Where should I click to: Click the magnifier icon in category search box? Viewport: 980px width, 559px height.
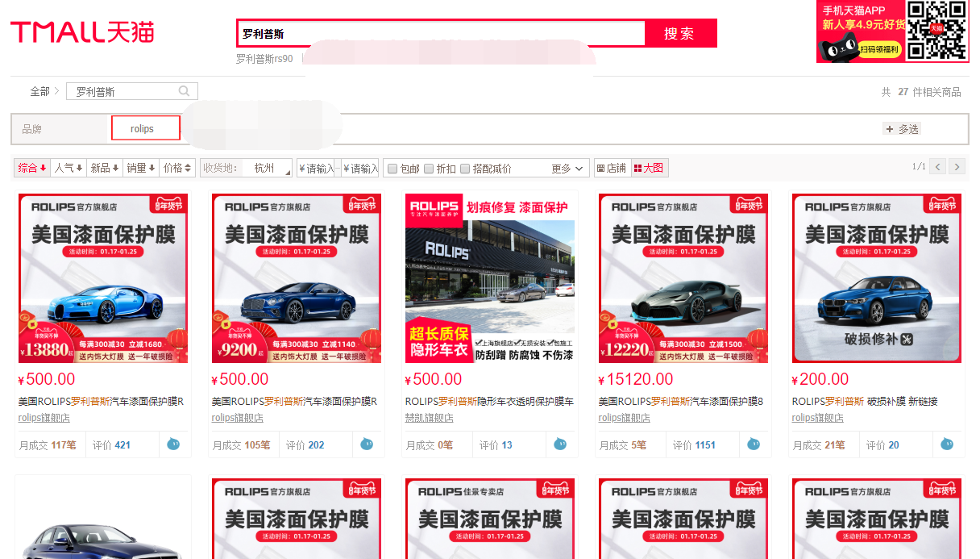[185, 91]
